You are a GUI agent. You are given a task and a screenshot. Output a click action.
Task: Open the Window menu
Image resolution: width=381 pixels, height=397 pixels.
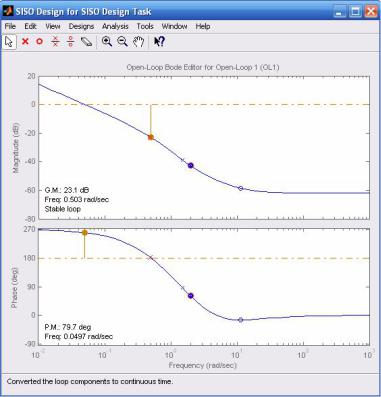pyautogui.click(x=174, y=26)
